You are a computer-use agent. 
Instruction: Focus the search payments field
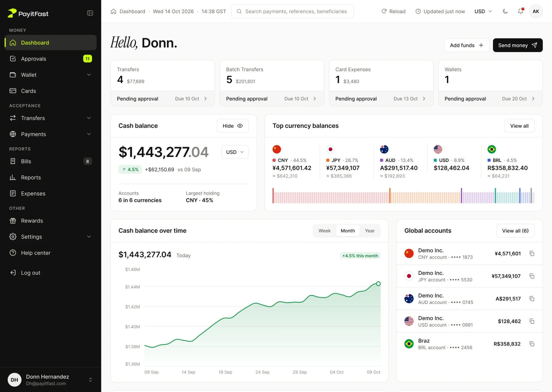click(x=292, y=11)
